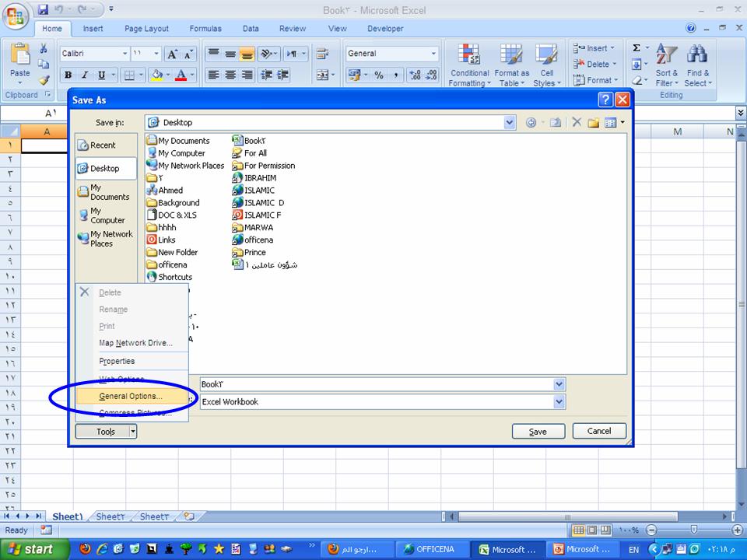Click the Format Painter brush icon
The image size is (747, 560).
[44, 80]
